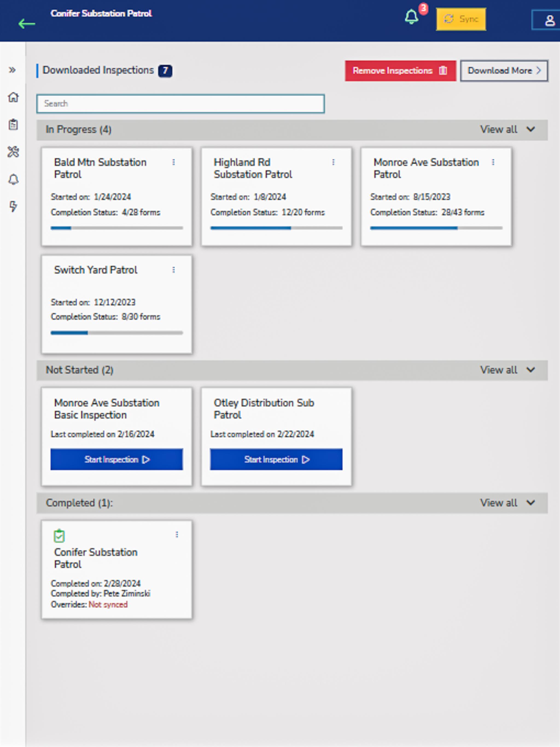Open Monroe Ave Substation Patrol card menu
560x747 pixels.
pos(493,162)
